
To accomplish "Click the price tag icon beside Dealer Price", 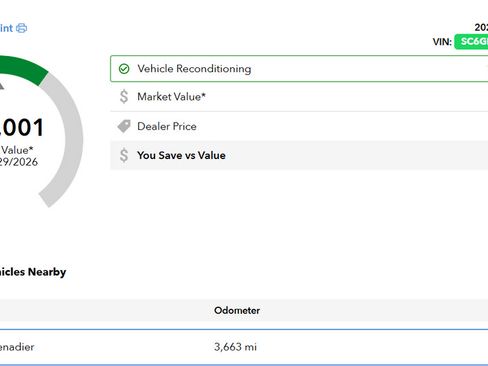I will [124, 126].
